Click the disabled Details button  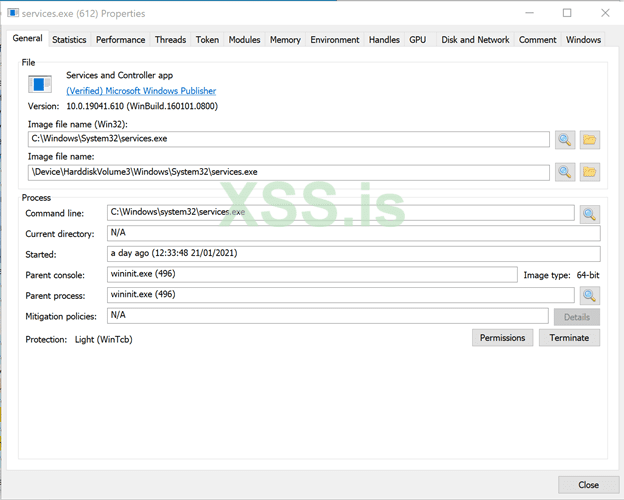click(577, 317)
